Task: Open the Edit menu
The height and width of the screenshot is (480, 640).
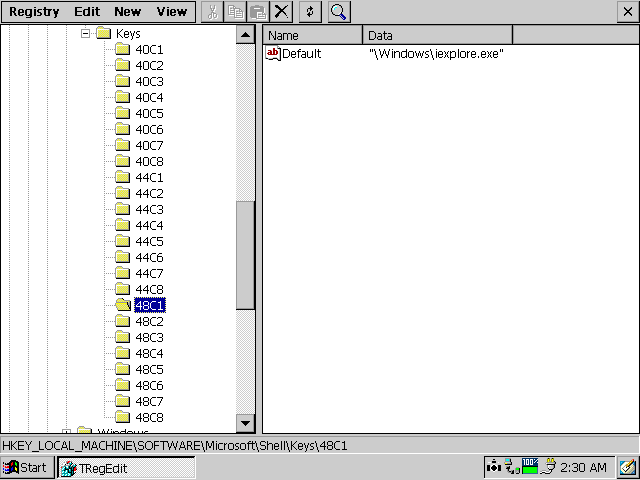Action: 86,12
